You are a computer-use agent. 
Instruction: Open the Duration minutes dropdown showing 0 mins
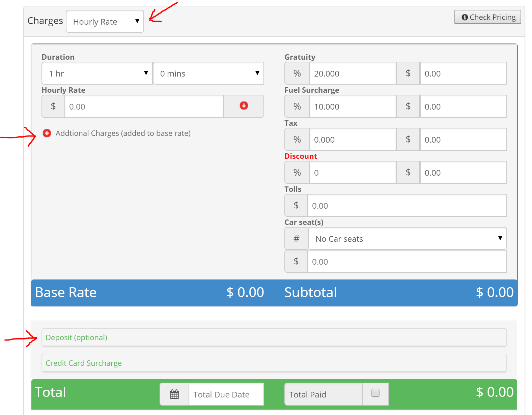(x=208, y=73)
